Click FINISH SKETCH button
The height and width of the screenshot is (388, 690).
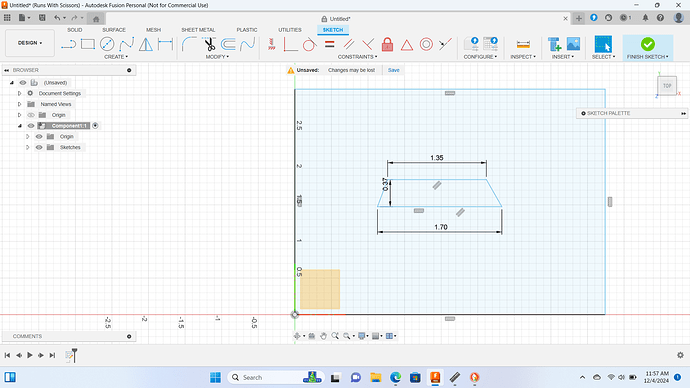point(648,48)
